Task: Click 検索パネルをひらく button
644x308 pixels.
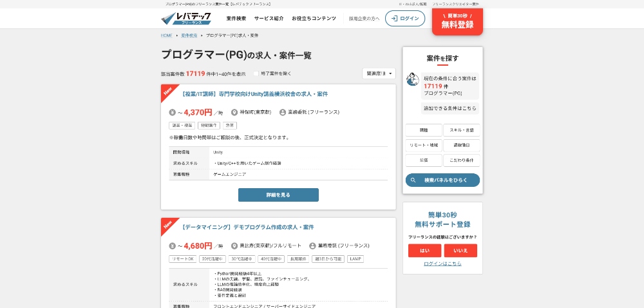Action: [442, 180]
